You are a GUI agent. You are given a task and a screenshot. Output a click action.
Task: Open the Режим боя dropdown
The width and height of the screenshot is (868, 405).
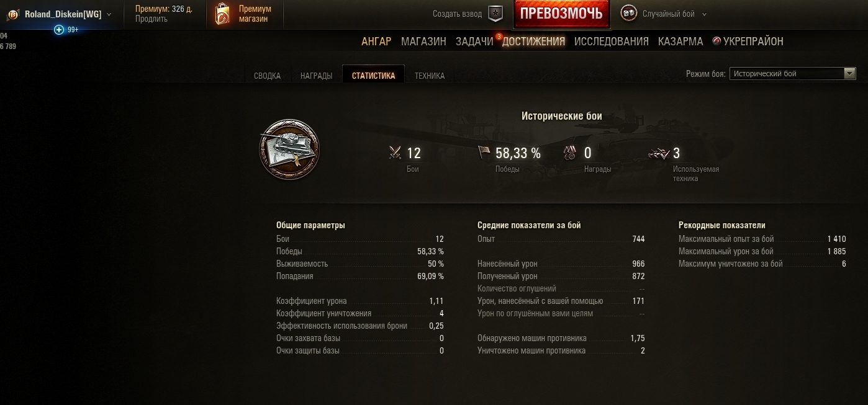[793, 74]
